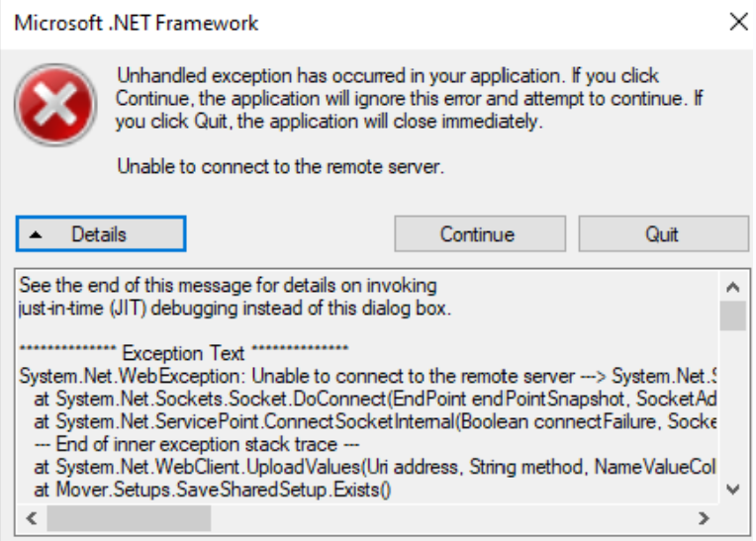
Task: Click the red error X icon
Action: click(55, 105)
